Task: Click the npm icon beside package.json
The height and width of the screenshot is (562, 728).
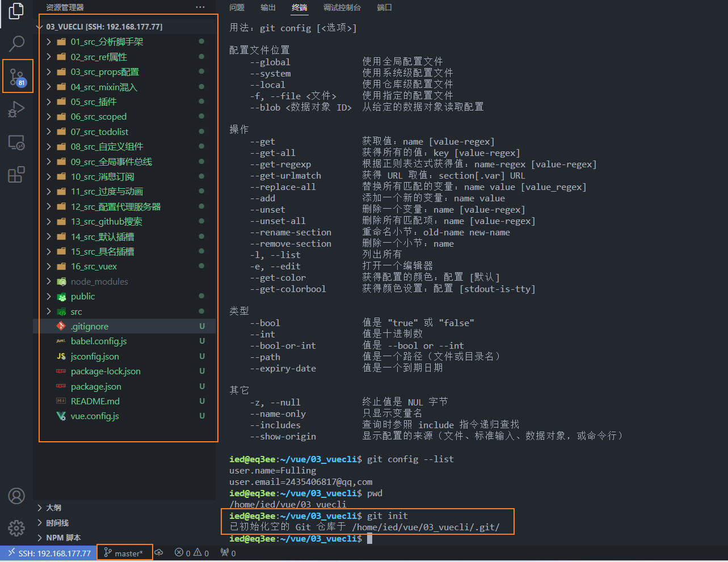Action: tap(61, 386)
